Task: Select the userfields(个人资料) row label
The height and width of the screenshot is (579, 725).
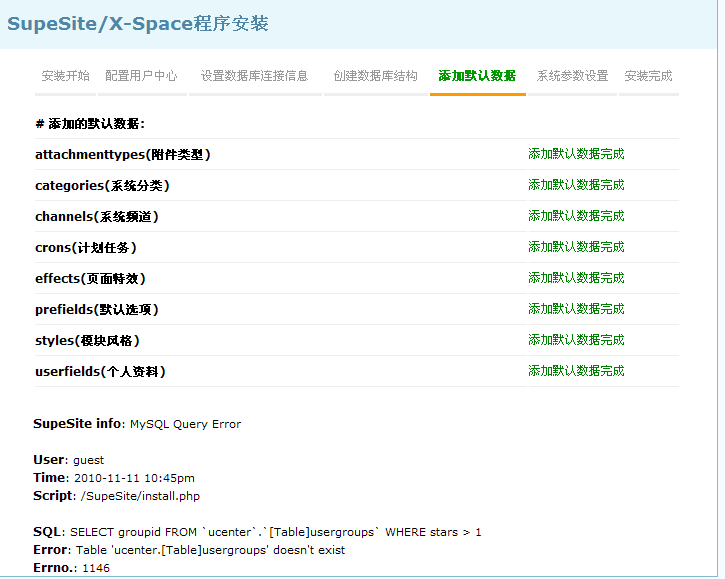Action: 100,371
